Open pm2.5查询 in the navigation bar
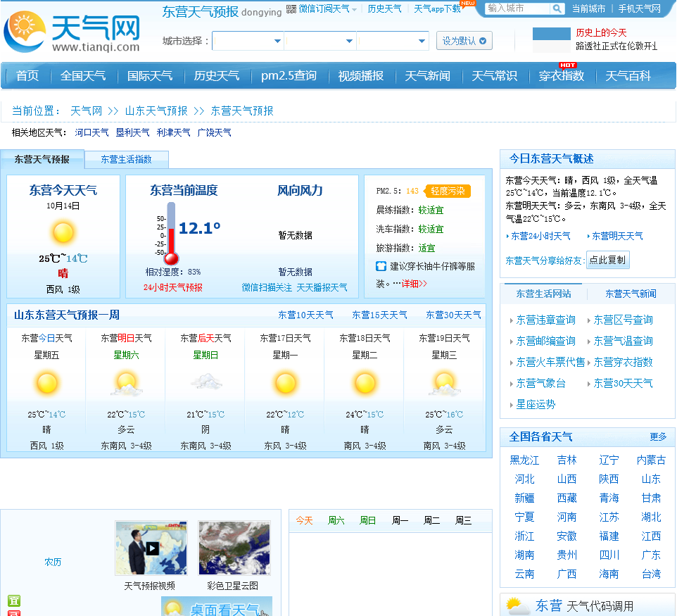 pyautogui.click(x=289, y=76)
